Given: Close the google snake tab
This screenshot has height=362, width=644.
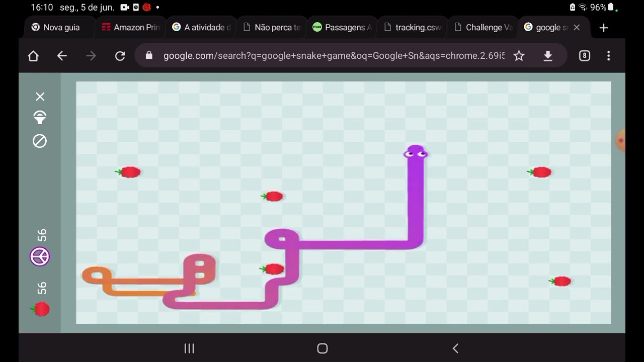Looking at the screenshot, I should pos(577,27).
